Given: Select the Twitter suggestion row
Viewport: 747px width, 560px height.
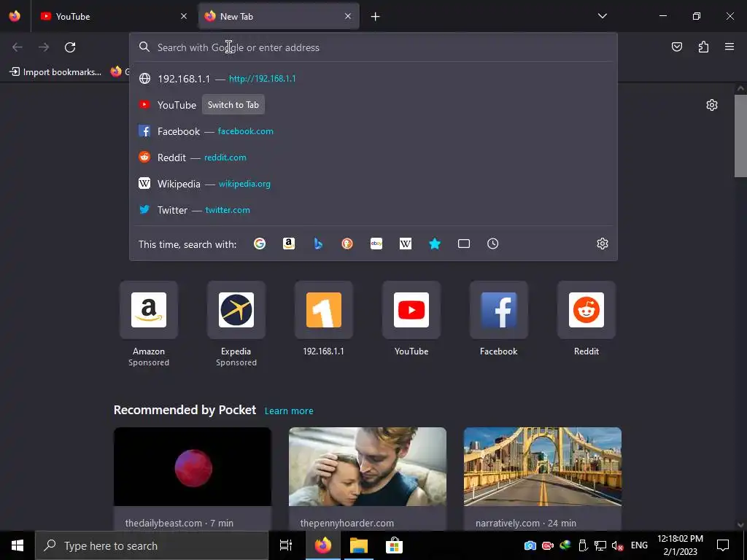Looking at the screenshot, I should click(373, 209).
